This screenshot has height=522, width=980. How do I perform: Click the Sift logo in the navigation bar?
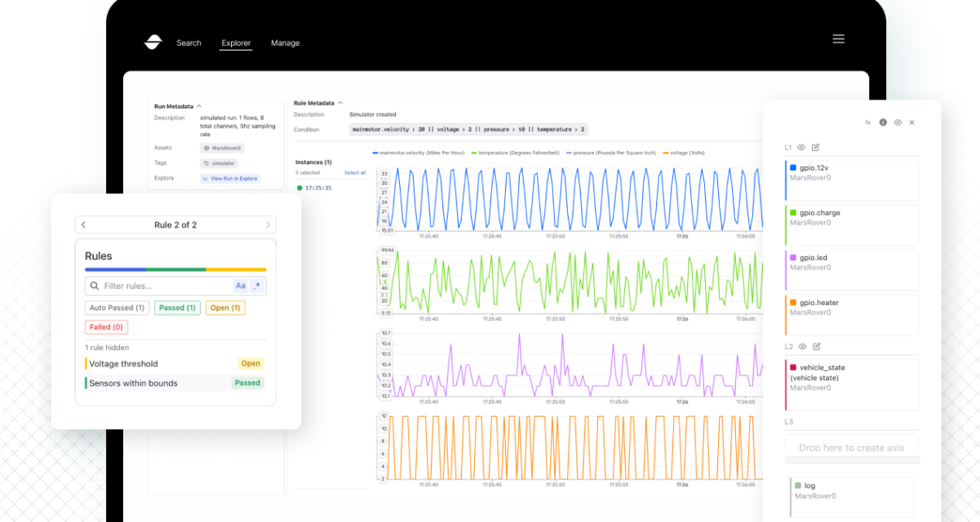pyautogui.click(x=153, y=42)
